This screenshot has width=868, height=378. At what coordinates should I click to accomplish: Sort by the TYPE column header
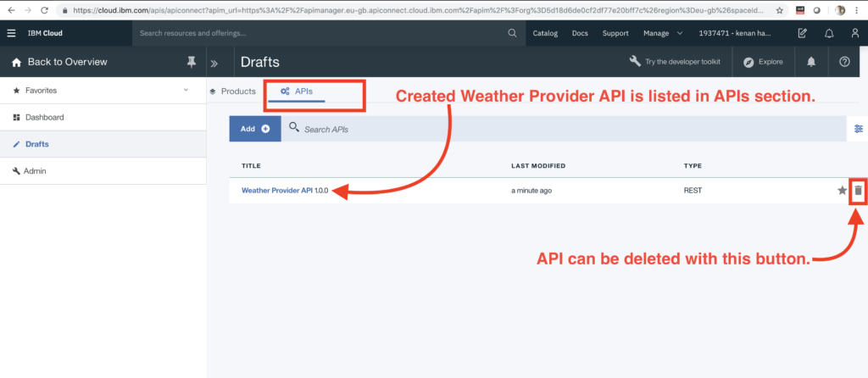(693, 165)
